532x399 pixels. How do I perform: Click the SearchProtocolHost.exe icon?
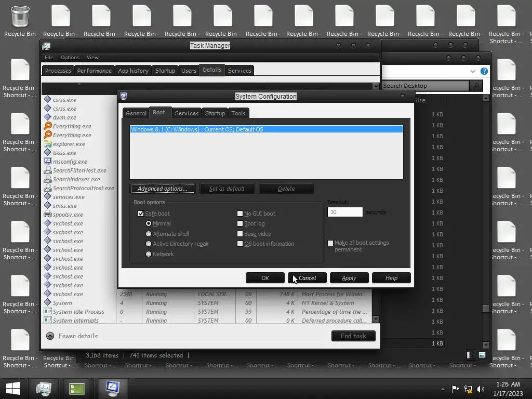[x=47, y=188]
